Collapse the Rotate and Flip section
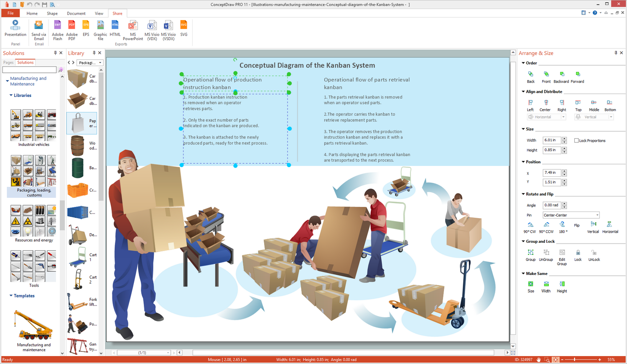Screen dimensions: 627x364 (523, 194)
